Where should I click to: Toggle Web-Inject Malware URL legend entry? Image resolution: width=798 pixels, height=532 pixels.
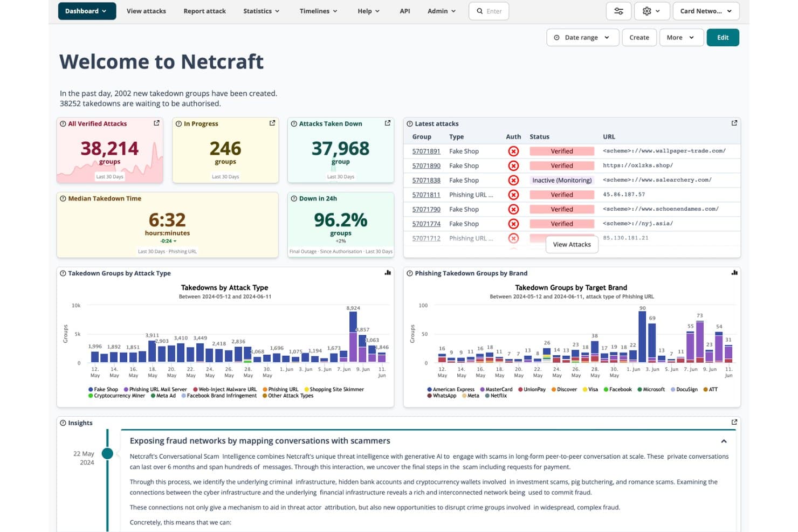(225, 389)
